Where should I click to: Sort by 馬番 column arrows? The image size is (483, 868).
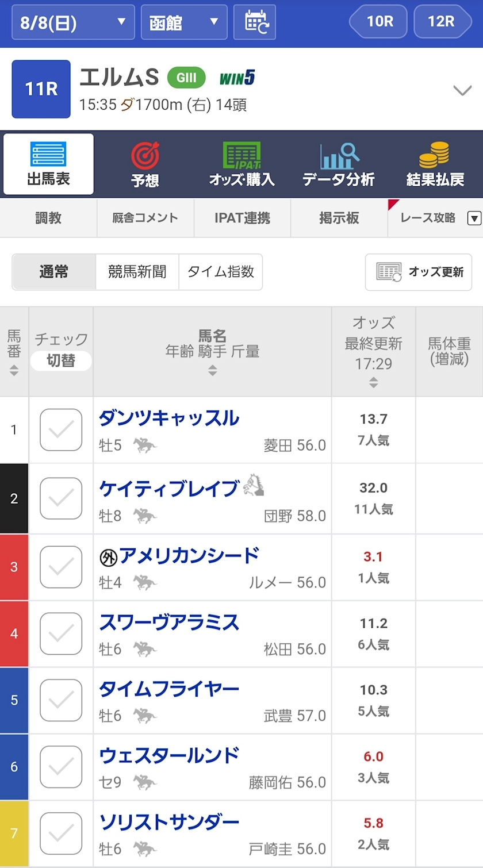click(14, 371)
